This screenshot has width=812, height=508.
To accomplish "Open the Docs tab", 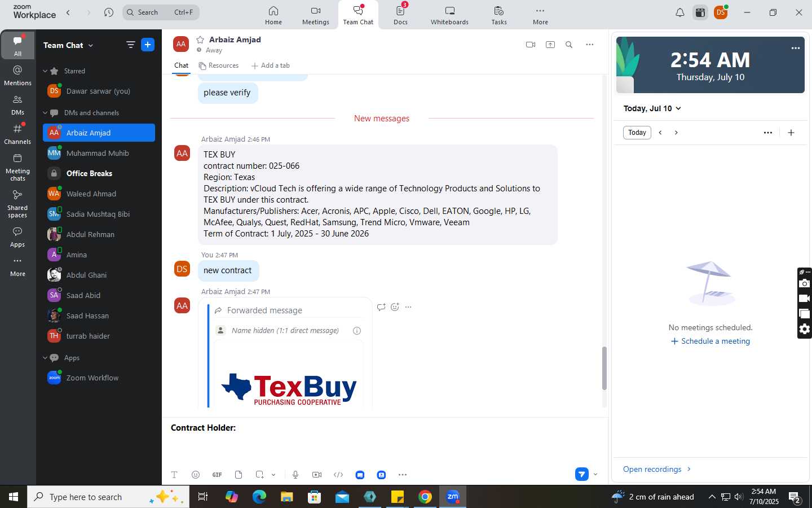I will [400, 15].
